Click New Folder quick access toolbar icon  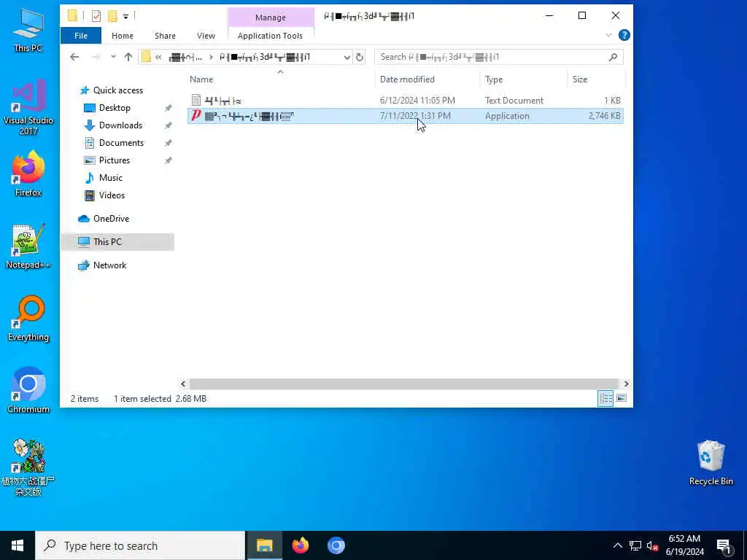[x=112, y=16]
